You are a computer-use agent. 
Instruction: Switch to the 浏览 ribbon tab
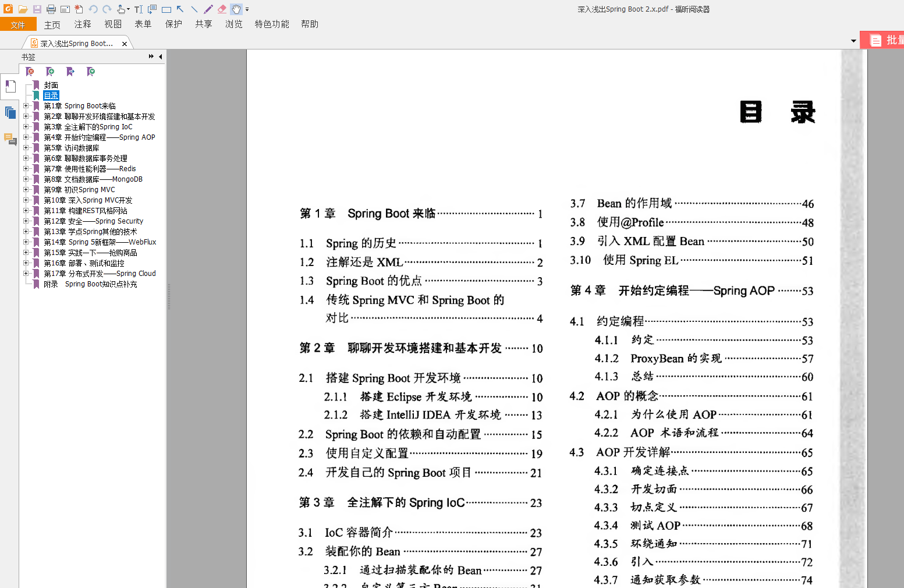(x=234, y=24)
